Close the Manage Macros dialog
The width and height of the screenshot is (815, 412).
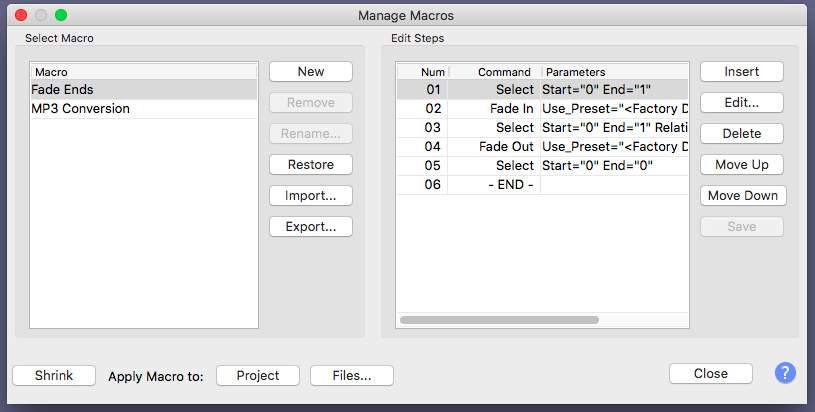pos(710,373)
